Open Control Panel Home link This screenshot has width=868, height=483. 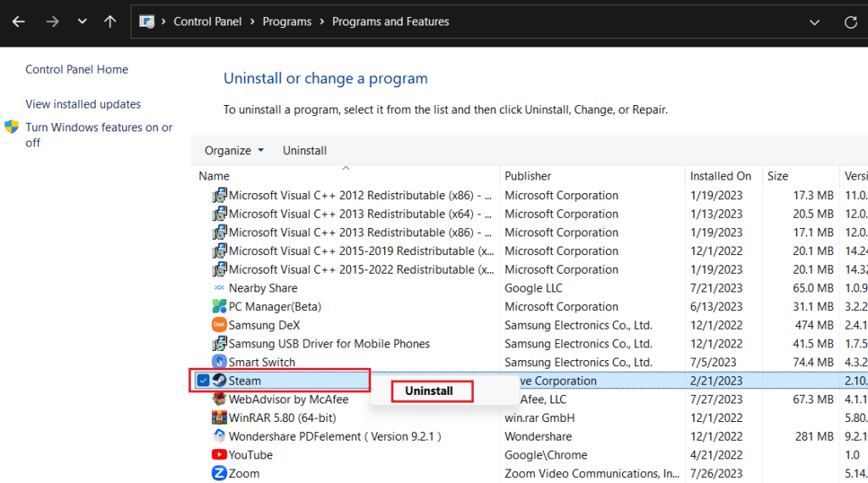pyautogui.click(x=76, y=69)
